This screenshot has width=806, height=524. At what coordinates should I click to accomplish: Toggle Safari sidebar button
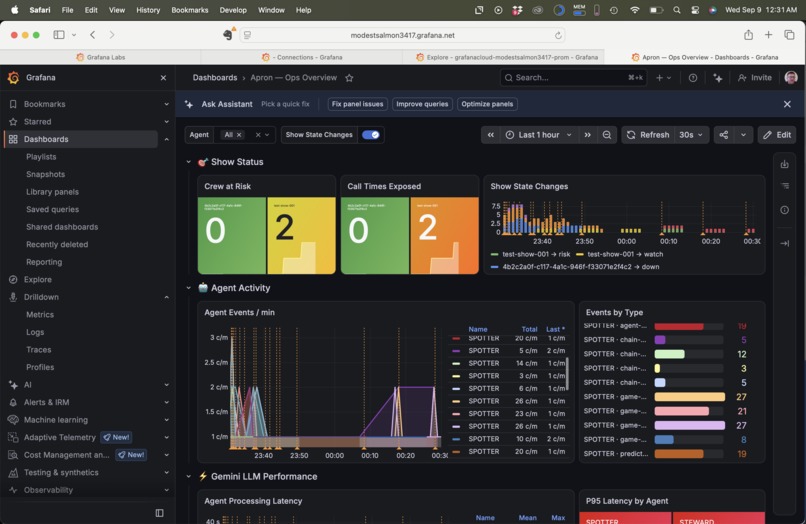[x=59, y=35]
